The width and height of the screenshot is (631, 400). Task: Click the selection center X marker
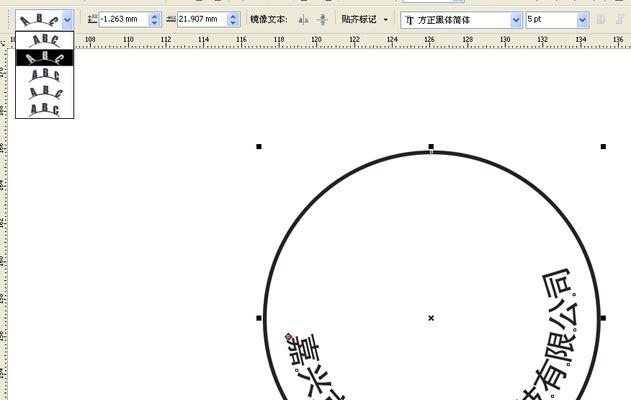(x=431, y=318)
